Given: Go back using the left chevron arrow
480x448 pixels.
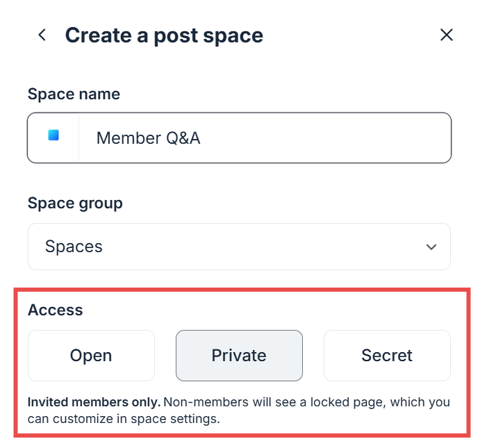Looking at the screenshot, I should 42,35.
